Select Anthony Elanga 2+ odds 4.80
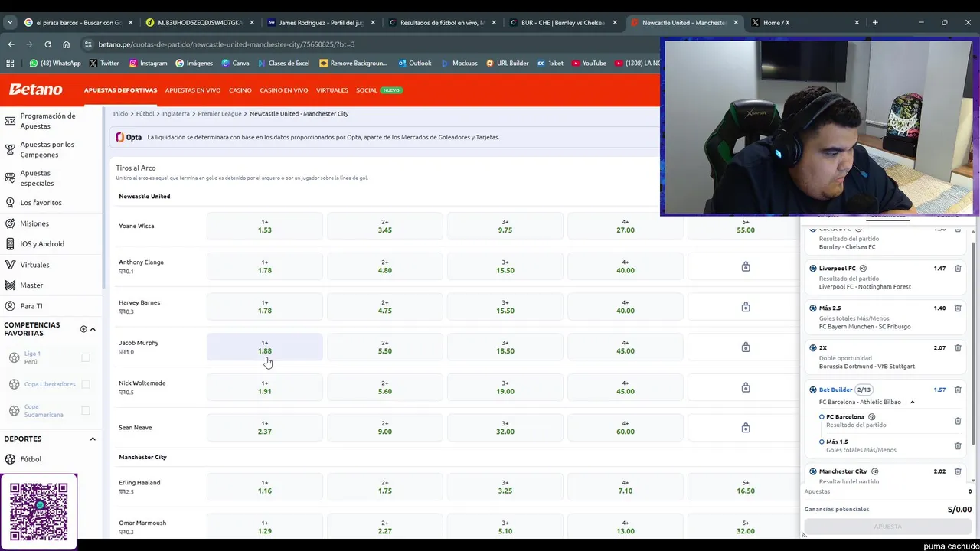 tap(385, 267)
